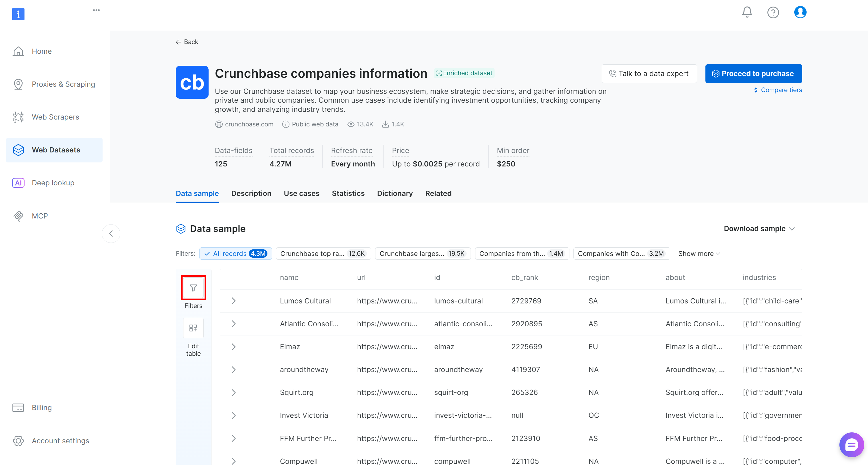Open the user profile avatar

tap(800, 12)
